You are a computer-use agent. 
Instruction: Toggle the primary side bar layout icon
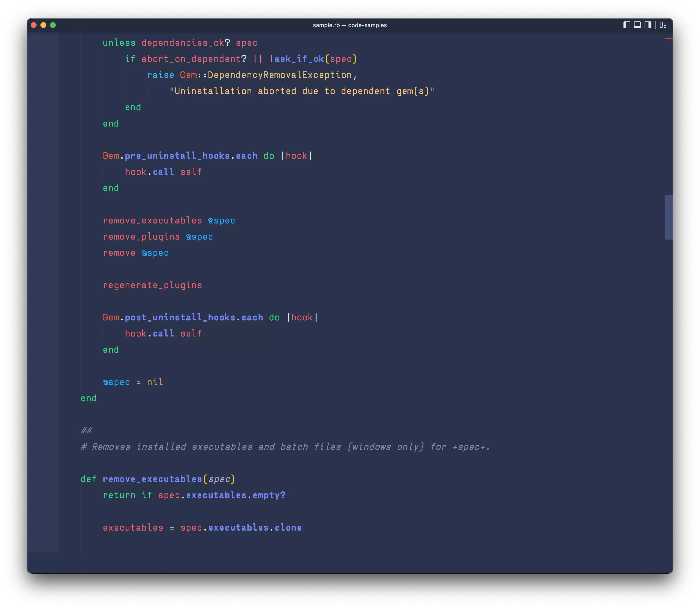627,25
